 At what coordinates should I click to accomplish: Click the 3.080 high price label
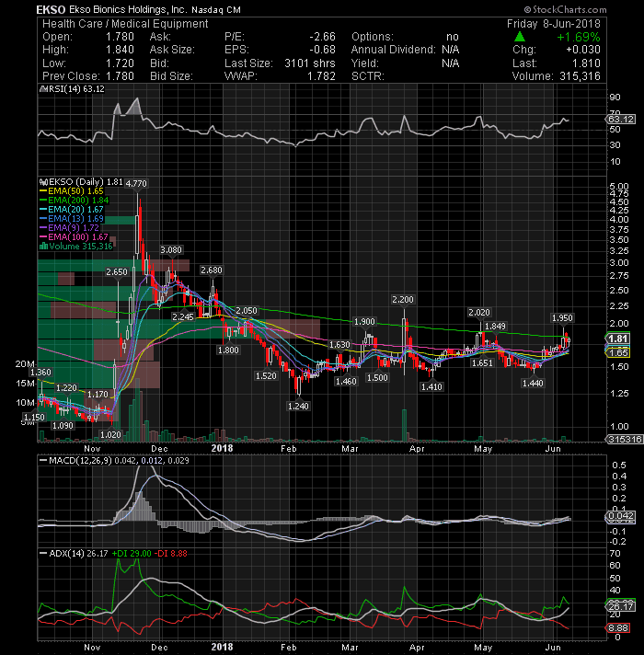[x=171, y=250]
